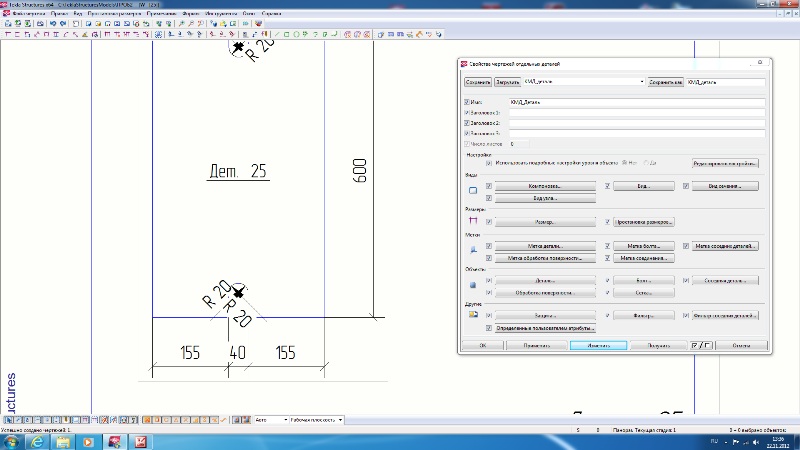Expand the КМД_деталь settings dropdown
The width and height of the screenshot is (800, 450).
pos(641,81)
